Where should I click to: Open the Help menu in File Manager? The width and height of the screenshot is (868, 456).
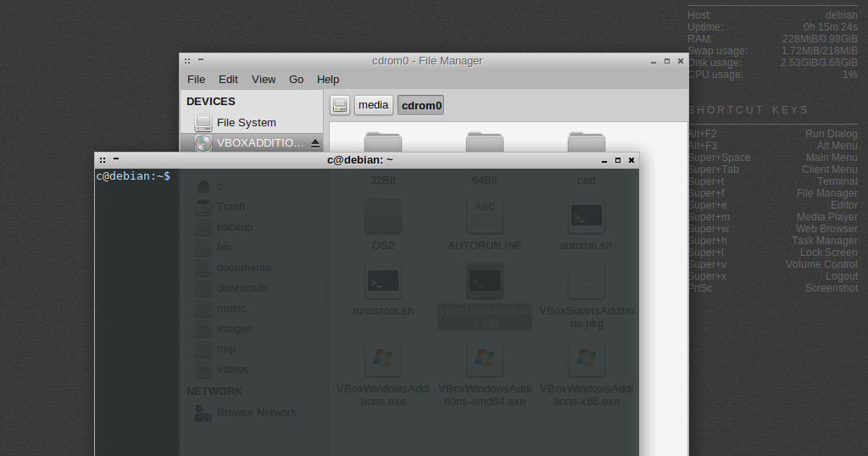coord(328,79)
